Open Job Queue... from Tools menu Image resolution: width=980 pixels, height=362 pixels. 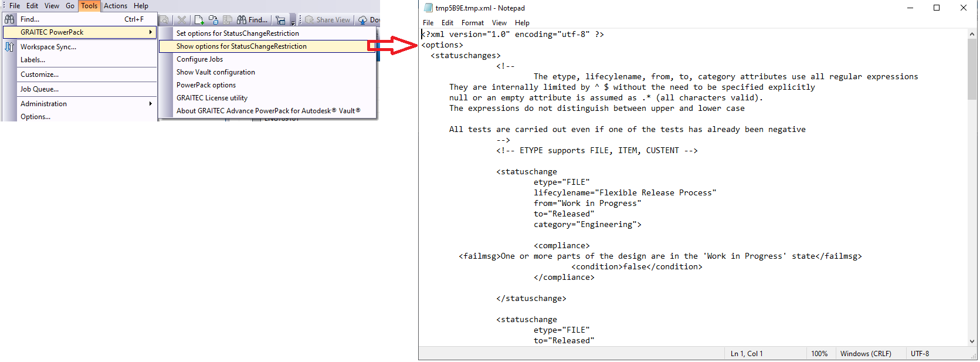[x=80, y=89]
